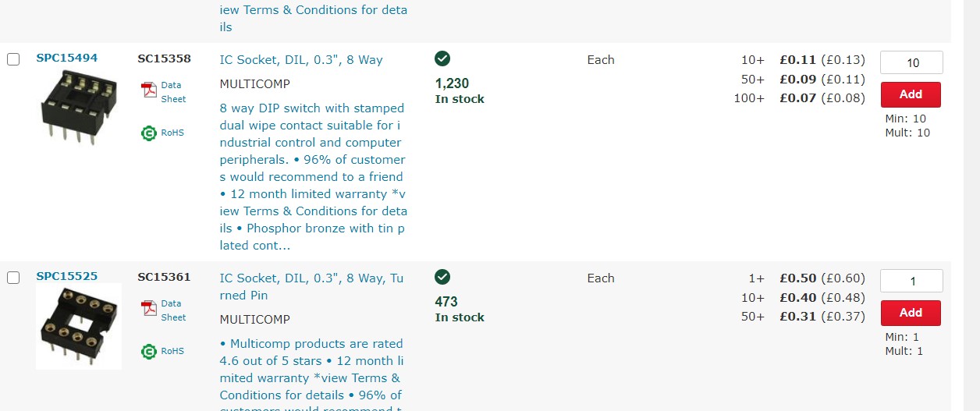The height and width of the screenshot is (411, 980).
Task: Tick the checkbox for SPC15525
Action: point(13,278)
